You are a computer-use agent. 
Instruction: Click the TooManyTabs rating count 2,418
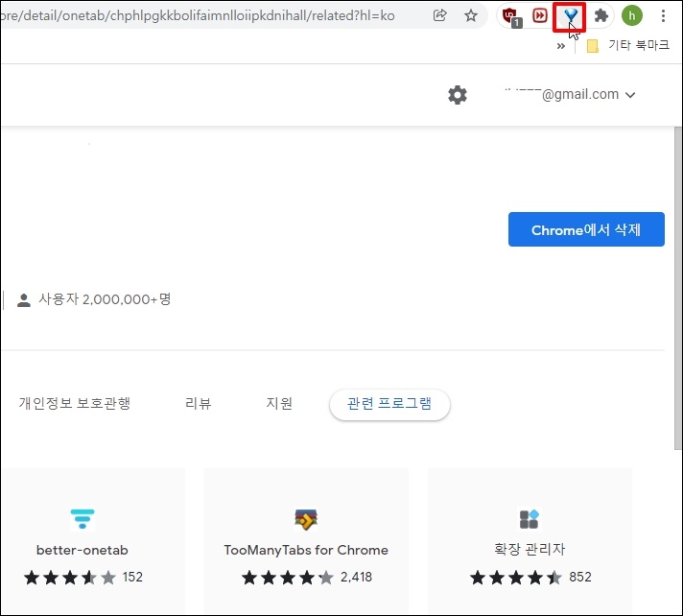(356, 578)
